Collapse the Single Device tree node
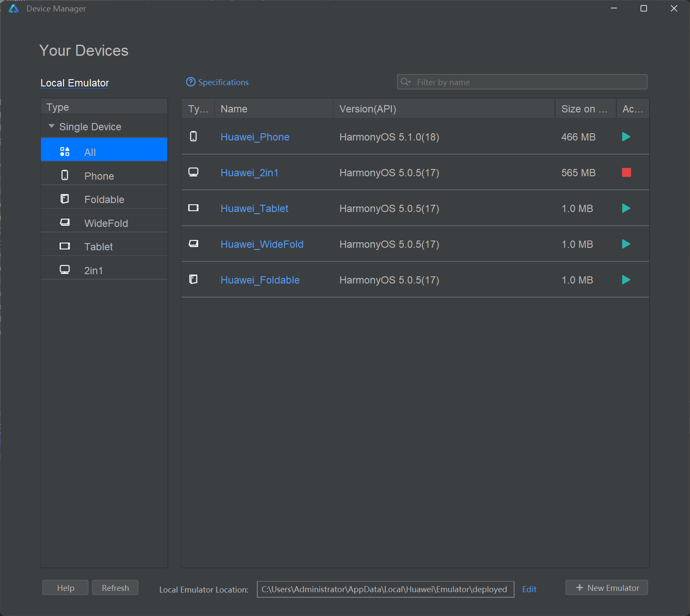The width and height of the screenshot is (690, 616). tap(52, 126)
